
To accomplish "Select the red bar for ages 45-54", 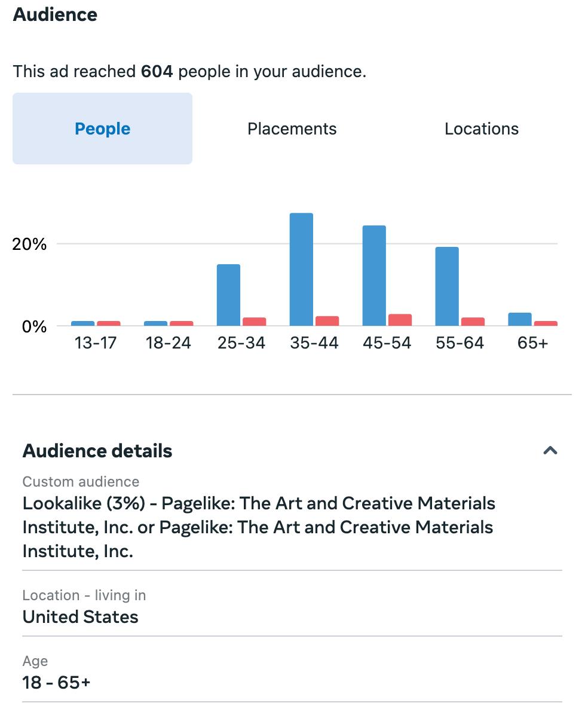I will pos(400,320).
